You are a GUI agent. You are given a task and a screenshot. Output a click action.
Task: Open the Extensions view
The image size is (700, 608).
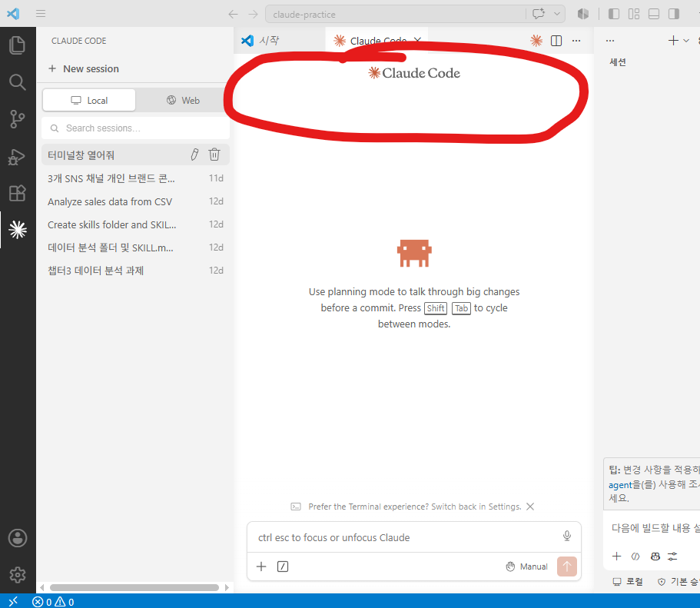click(18, 194)
